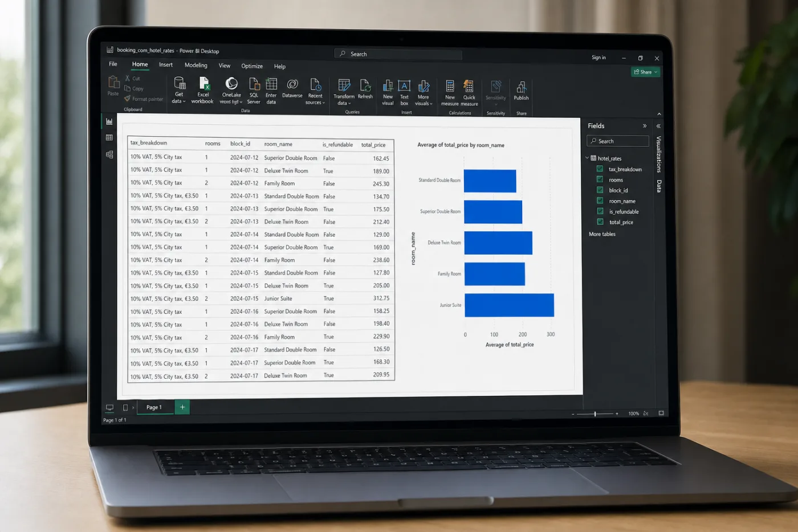Image resolution: width=798 pixels, height=532 pixels.
Task: Click the Paste icon
Action: (113, 83)
